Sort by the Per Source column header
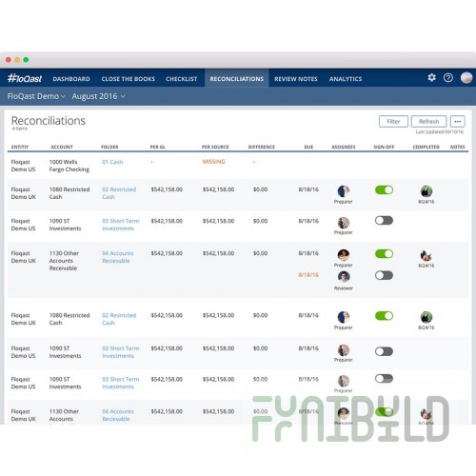Screen dimensions: 476x476 [x=215, y=147]
